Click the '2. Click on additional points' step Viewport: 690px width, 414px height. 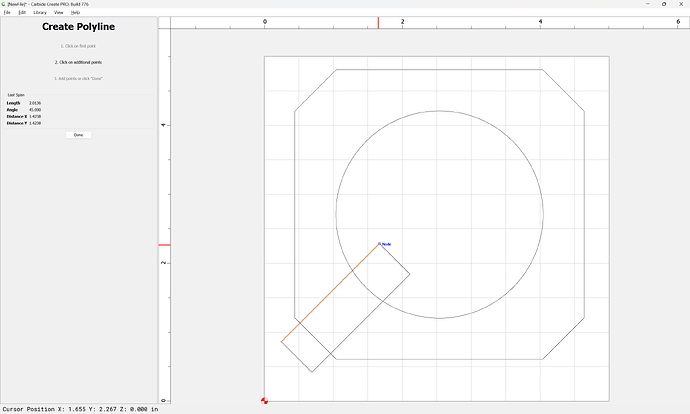[x=78, y=62]
